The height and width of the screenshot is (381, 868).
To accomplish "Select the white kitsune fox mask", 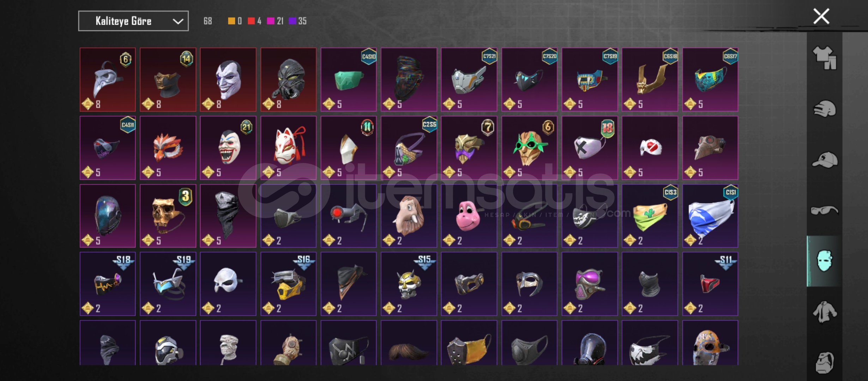I will [288, 148].
